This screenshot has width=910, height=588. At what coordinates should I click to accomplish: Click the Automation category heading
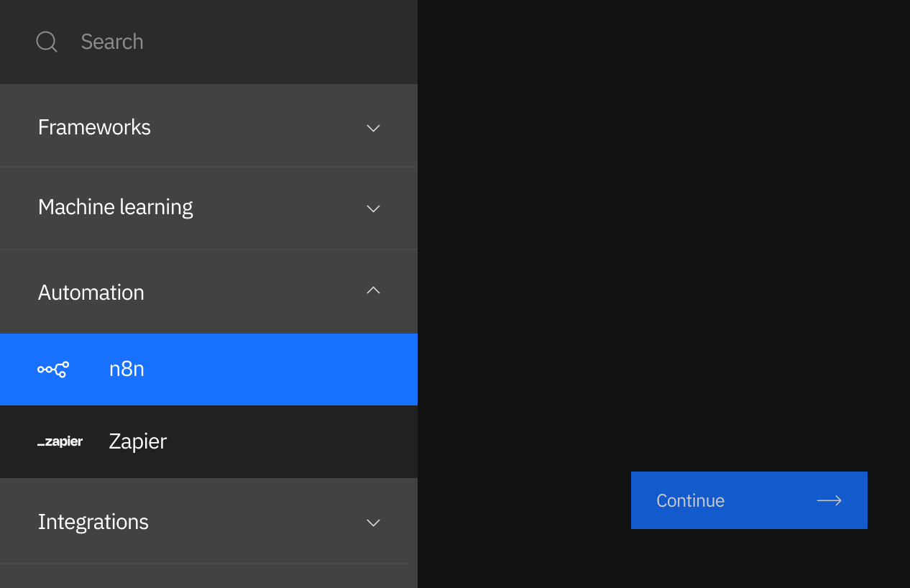pyautogui.click(x=208, y=292)
